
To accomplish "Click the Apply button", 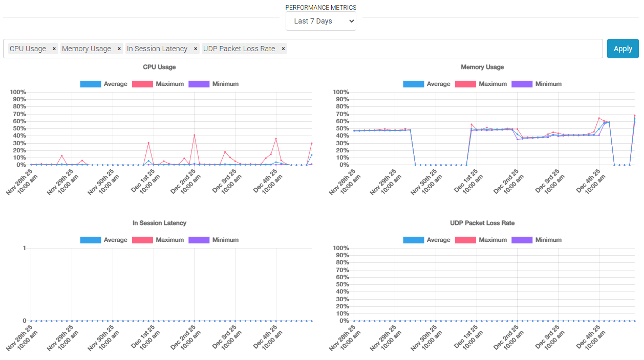I will [623, 49].
